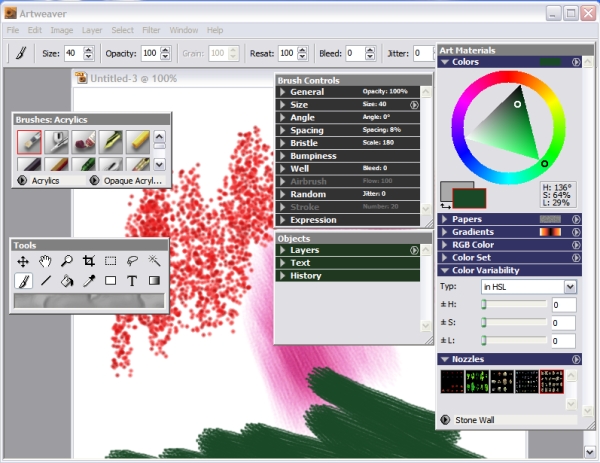Image resolution: width=600 pixels, height=463 pixels.
Task: Choose the Text tool
Action: (x=133, y=281)
